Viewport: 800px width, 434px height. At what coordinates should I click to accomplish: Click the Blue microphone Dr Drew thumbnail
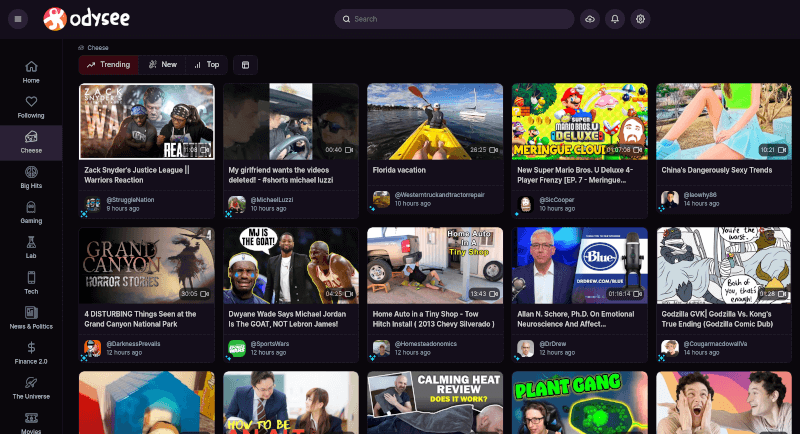point(580,265)
